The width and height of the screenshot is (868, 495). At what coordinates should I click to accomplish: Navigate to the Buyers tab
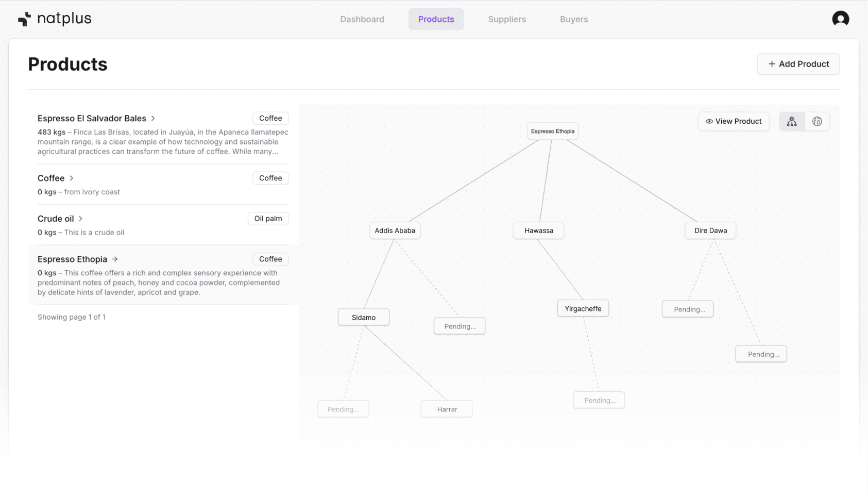[574, 19]
